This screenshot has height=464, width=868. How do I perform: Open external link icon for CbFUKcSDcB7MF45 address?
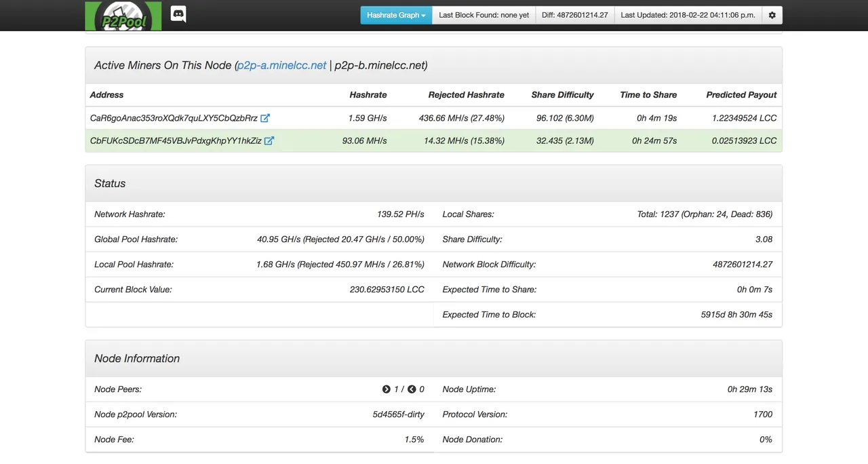coord(269,141)
